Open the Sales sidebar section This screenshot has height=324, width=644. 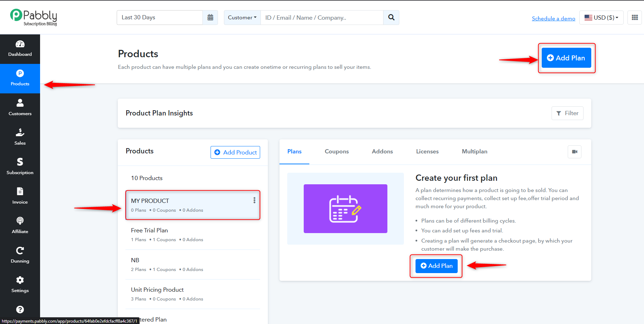coord(20,137)
